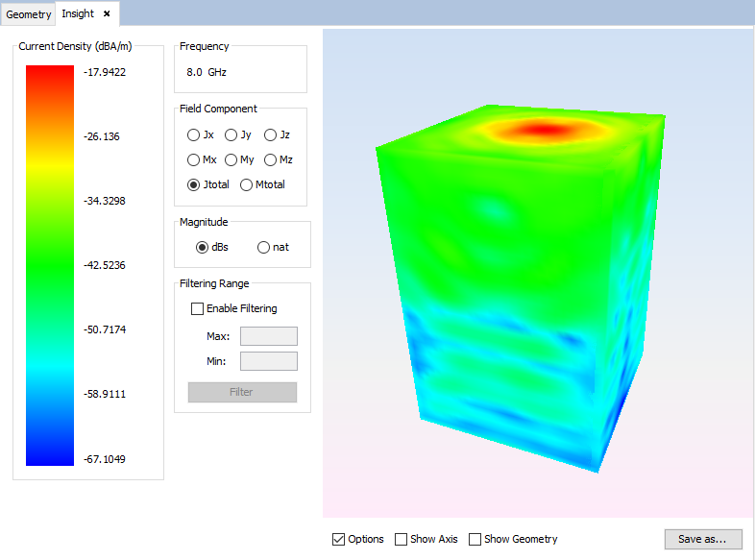
Task: Uncheck the Options checkbox
Action: 338,539
